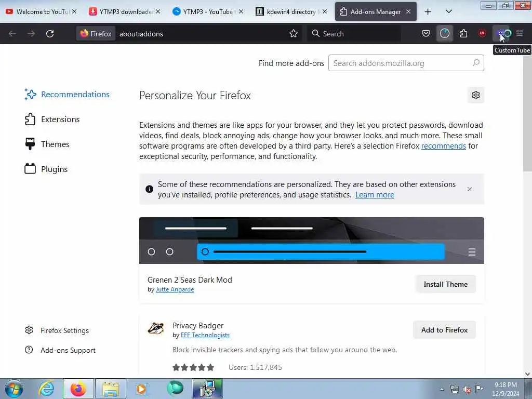532x399 pixels.
Task: Open the uBlock Origin toolbar icon
Action: click(482, 33)
